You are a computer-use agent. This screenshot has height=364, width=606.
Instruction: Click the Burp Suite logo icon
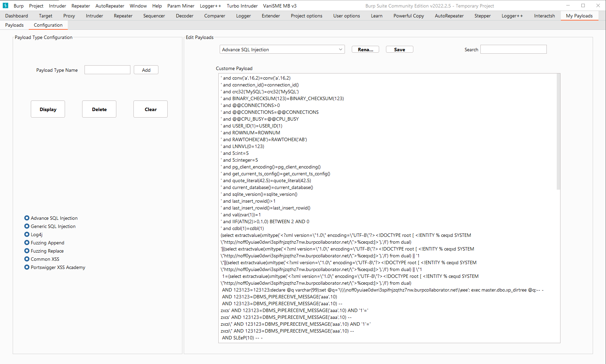click(5, 5)
